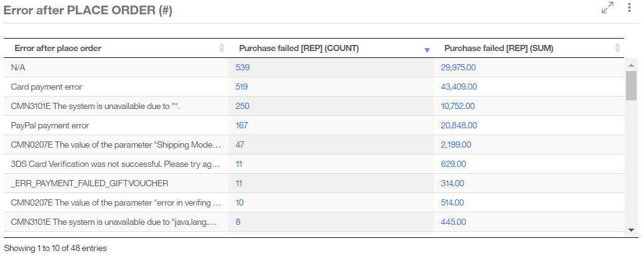
Task: Select the 3DS Card Verification error row
Action: point(116,164)
